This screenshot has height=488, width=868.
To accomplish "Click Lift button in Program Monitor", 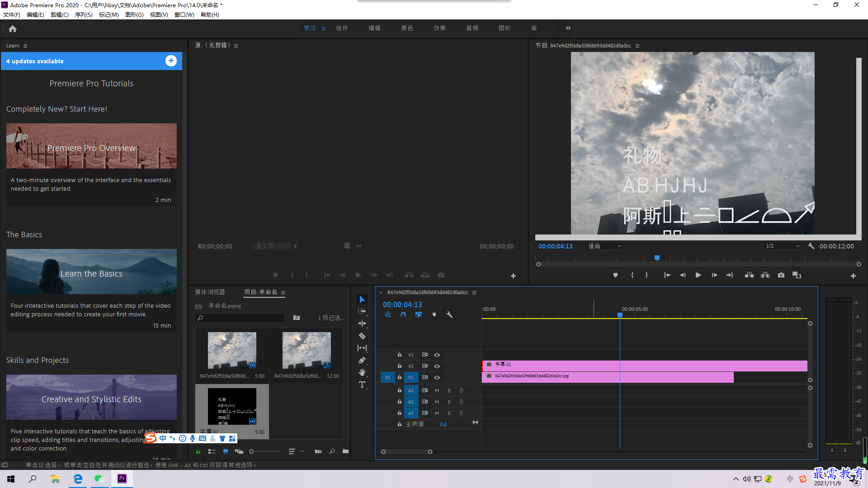I will [749, 275].
